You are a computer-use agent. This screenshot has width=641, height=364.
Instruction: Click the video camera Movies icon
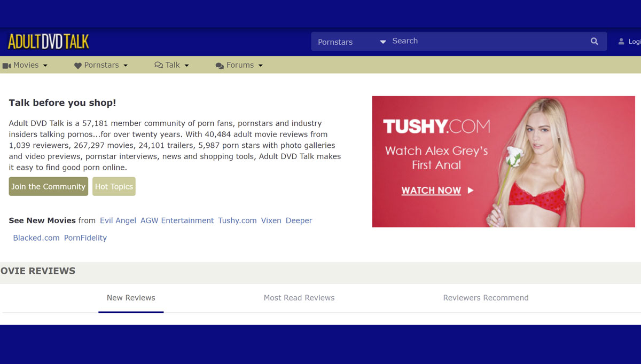7,66
